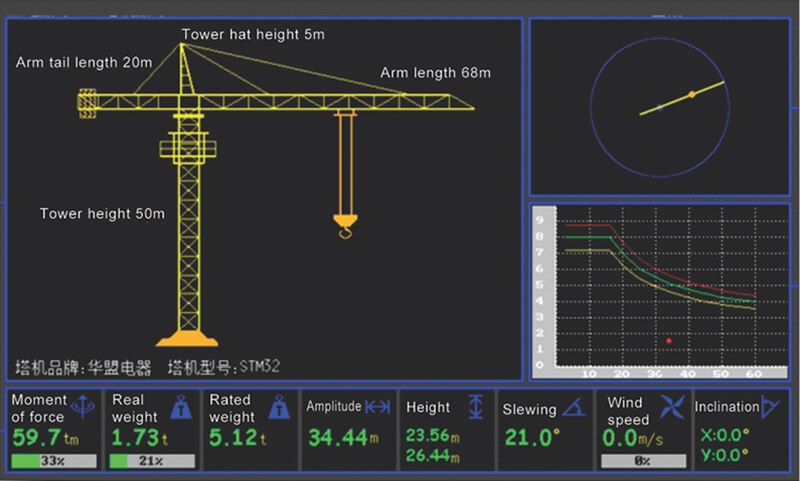The width and height of the screenshot is (800, 481).
Task: Click the red dot on load chart
Action: pos(669,342)
